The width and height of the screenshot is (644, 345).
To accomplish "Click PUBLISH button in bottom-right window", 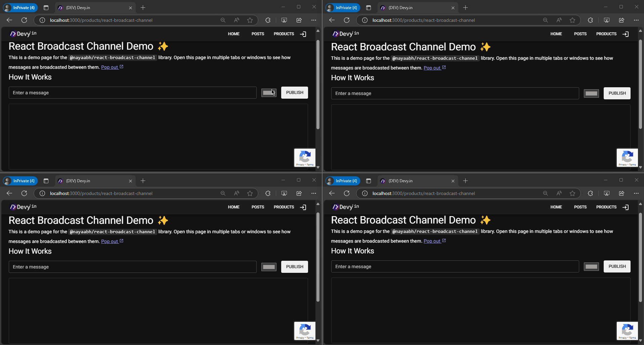I will (617, 266).
